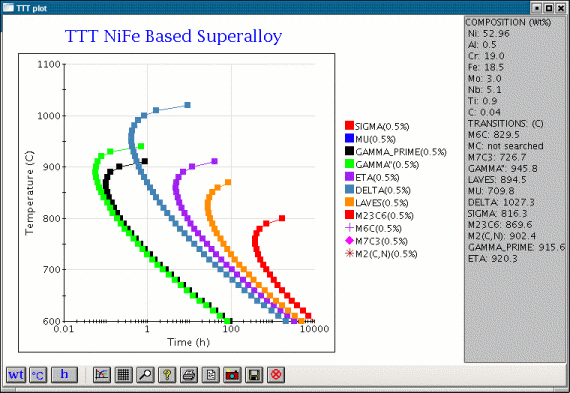This screenshot has width=570, height=393.
Task: Select the magnifier zoom tool
Action: [145, 374]
